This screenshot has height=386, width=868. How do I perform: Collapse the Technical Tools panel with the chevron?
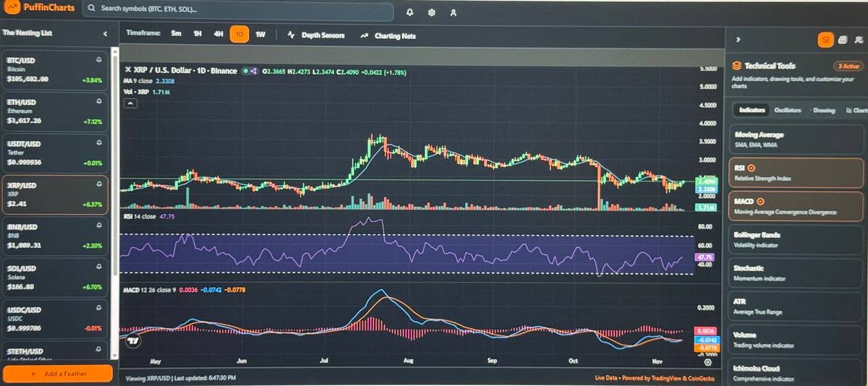[737, 40]
